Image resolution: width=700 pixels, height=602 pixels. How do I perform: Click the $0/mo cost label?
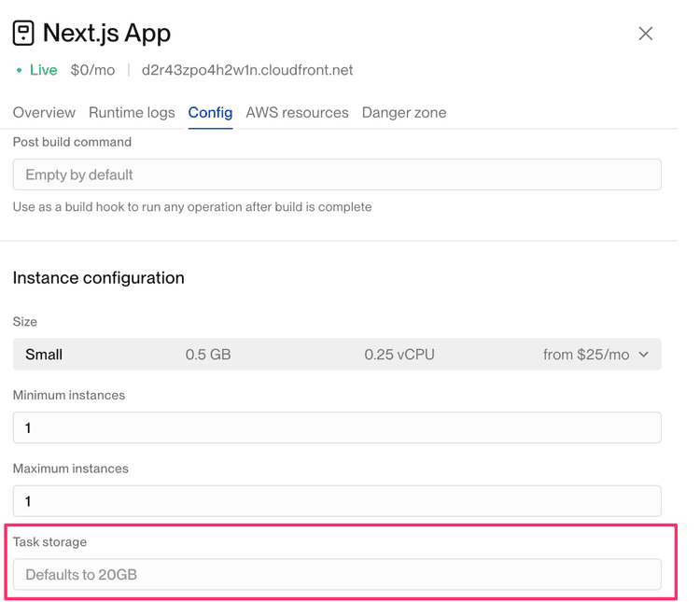(x=92, y=70)
